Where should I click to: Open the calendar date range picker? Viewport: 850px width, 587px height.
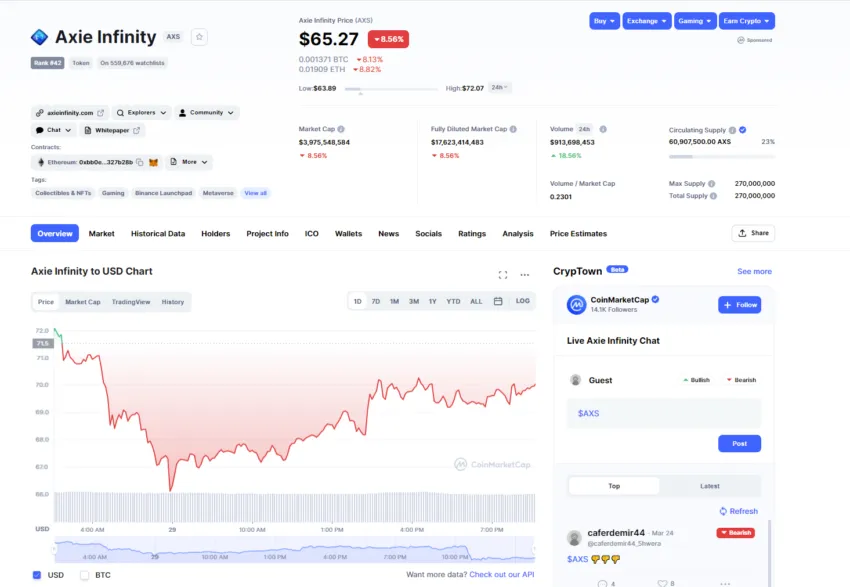498,301
